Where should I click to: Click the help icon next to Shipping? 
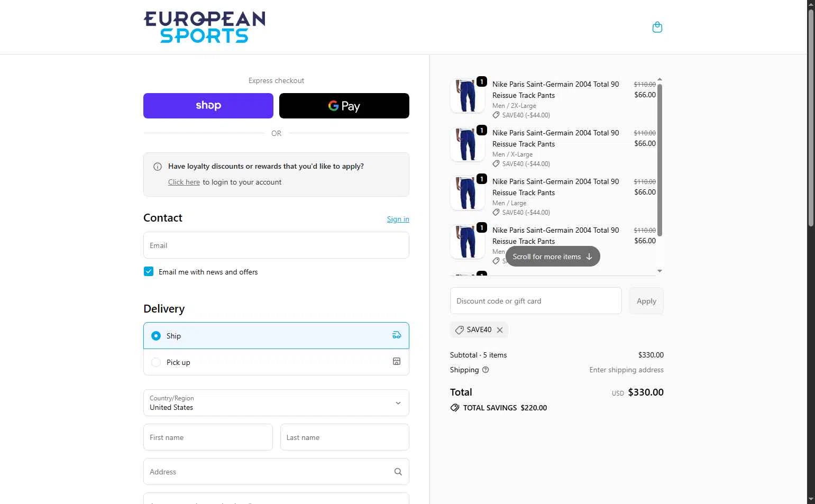click(486, 370)
